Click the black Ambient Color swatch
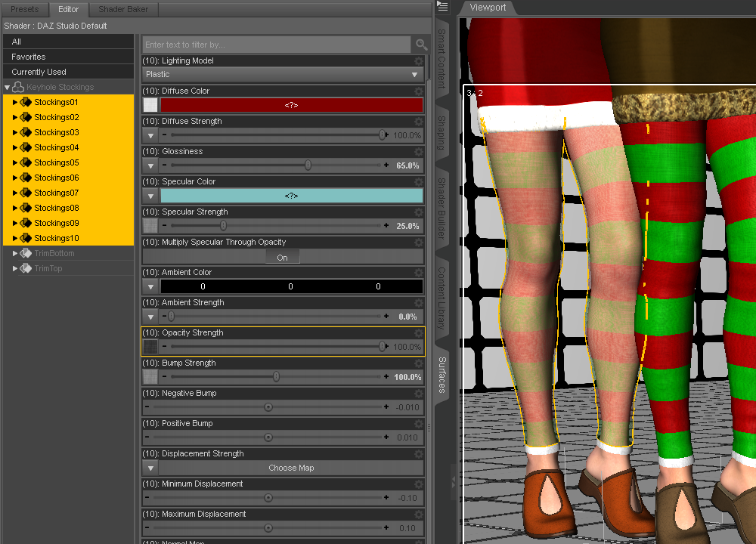Screen dimensions: 756x544 coord(292,286)
